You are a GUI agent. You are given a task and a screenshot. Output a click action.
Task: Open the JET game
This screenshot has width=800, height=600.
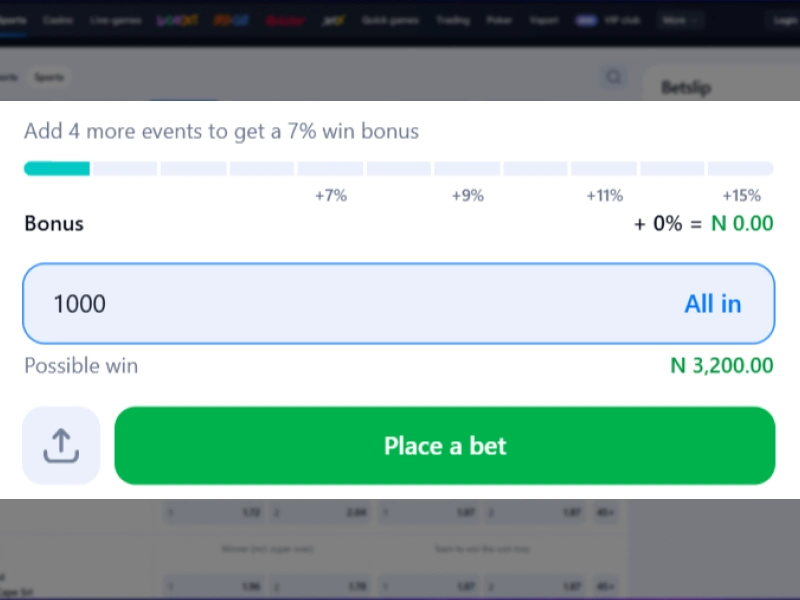coord(333,19)
